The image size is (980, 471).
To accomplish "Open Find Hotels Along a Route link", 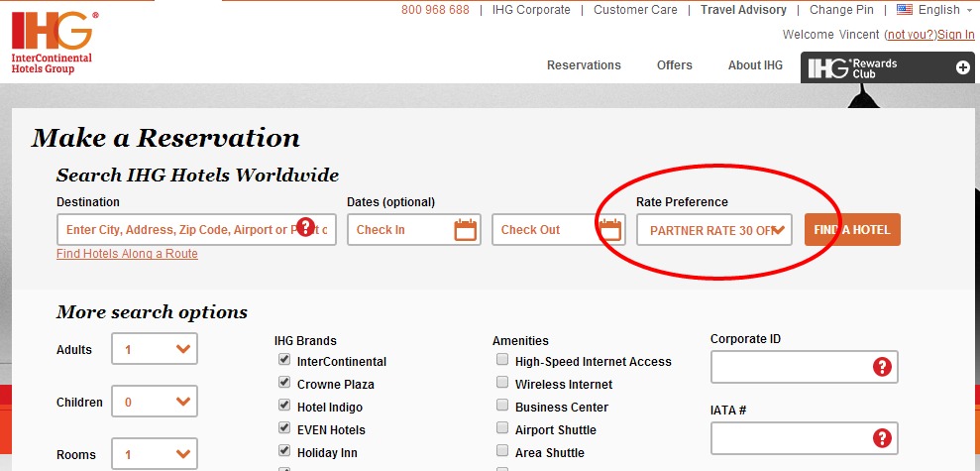I will click(x=127, y=253).
